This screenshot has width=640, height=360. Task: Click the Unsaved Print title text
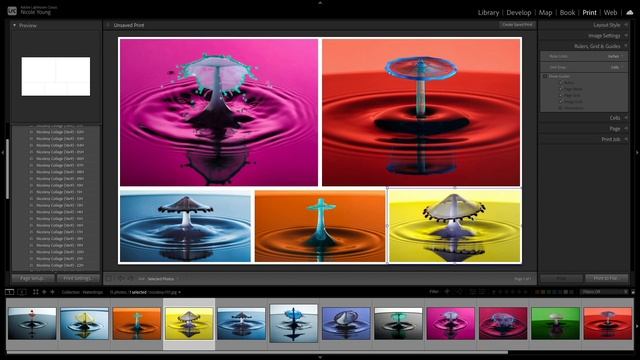tap(129, 25)
